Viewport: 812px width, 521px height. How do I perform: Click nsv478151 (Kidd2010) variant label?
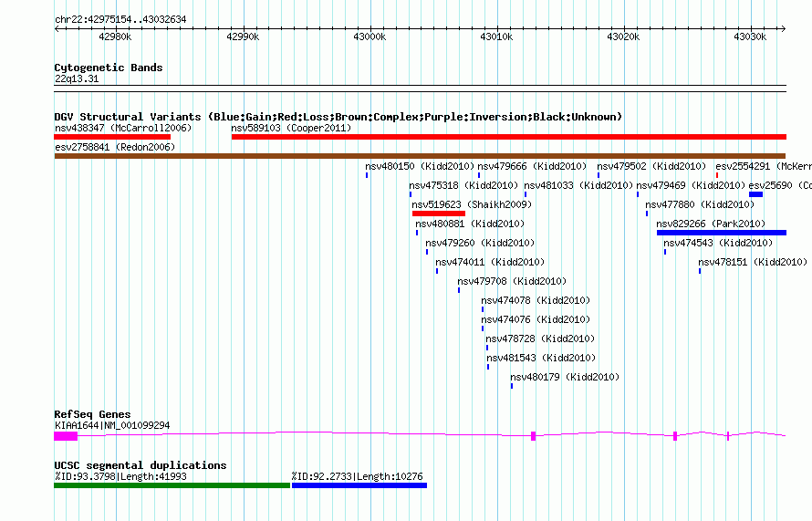tap(753, 262)
